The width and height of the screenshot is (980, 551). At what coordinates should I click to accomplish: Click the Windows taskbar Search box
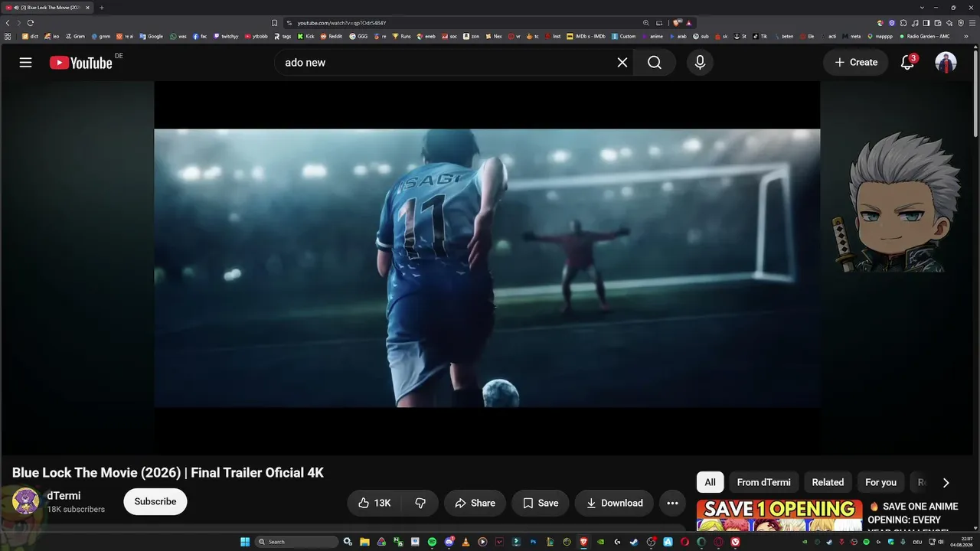click(297, 542)
